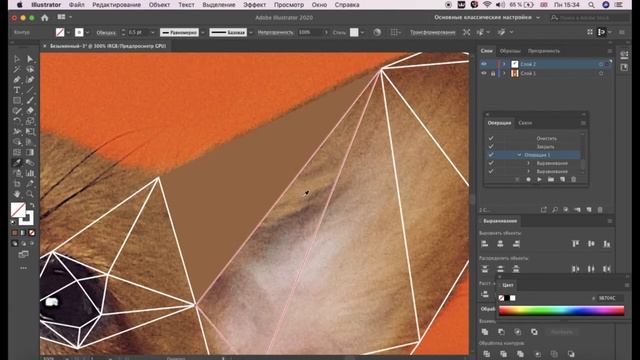Pick a color from spectrum bar
Image resolution: width=640 pixels, height=360 pixels.
tap(561, 311)
